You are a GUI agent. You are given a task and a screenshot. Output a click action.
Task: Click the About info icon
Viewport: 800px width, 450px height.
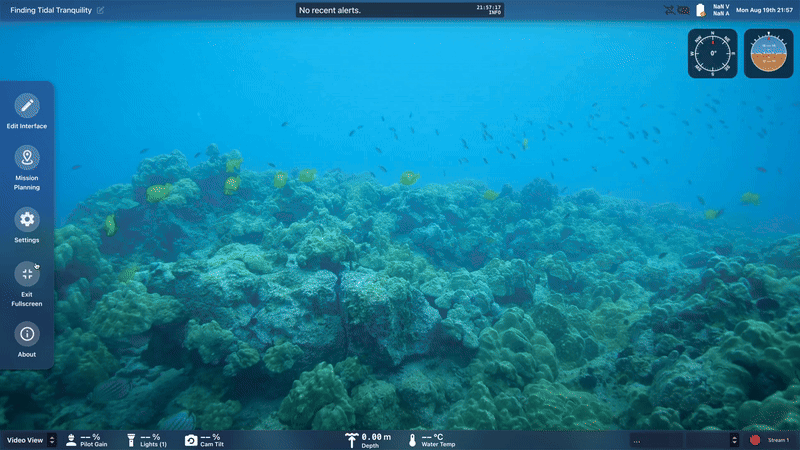pos(27,334)
